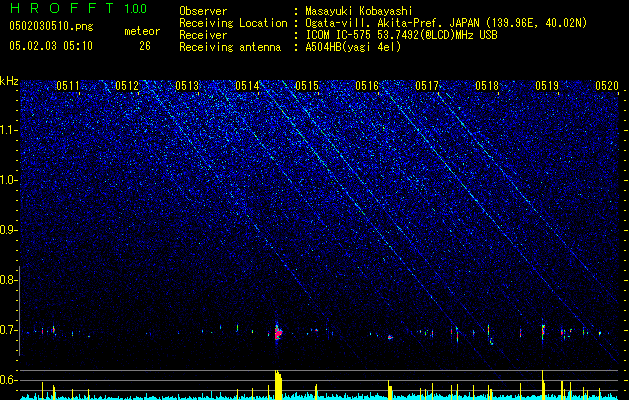Click the 0.9 kHz frequency label
The height and width of the screenshot is (400, 629).
point(9,230)
